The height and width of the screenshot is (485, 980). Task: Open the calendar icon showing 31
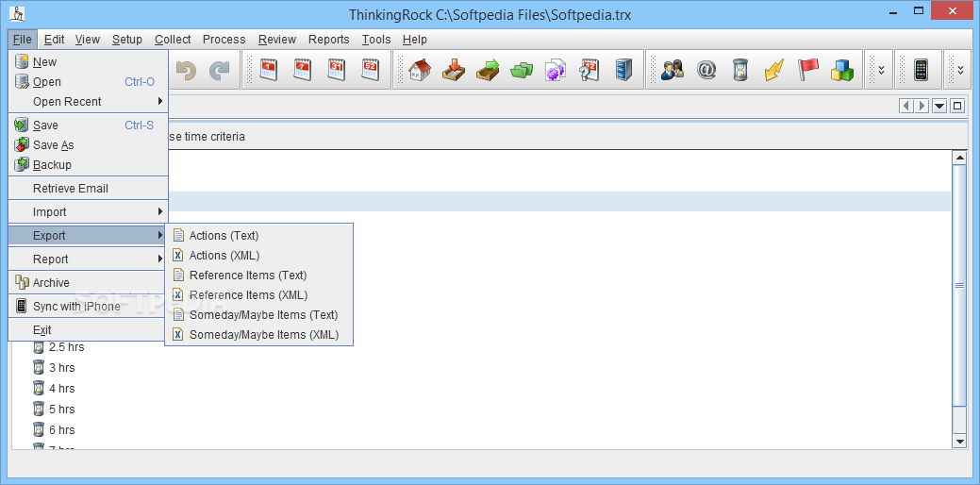336,70
